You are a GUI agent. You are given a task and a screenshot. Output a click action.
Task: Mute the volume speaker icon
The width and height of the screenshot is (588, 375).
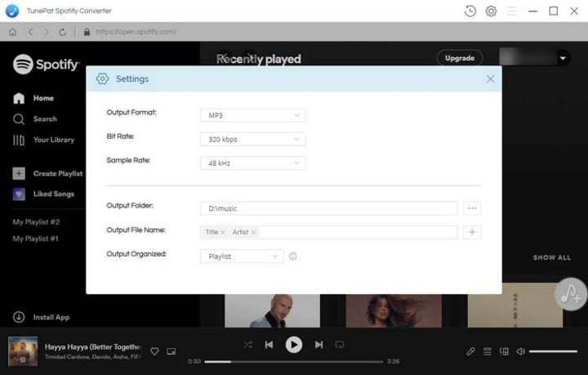pyautogui.click(x=520, y=351)
